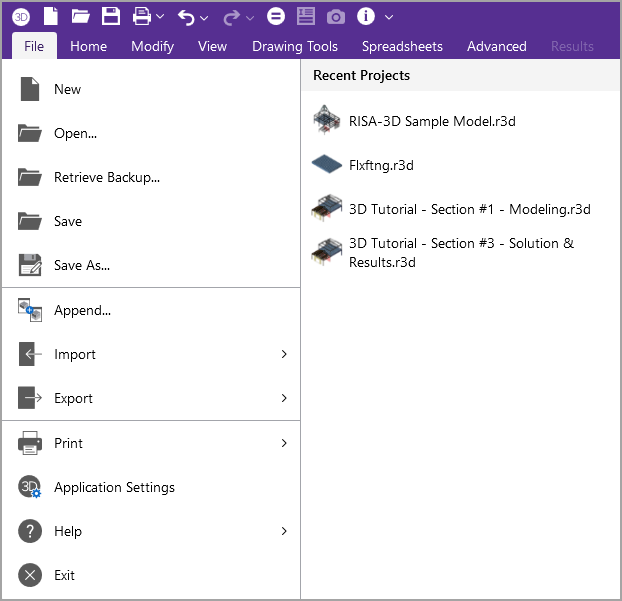Click the new file icon in quick access toolbar
Screen dimensions: 622x601
coord(50,16)
